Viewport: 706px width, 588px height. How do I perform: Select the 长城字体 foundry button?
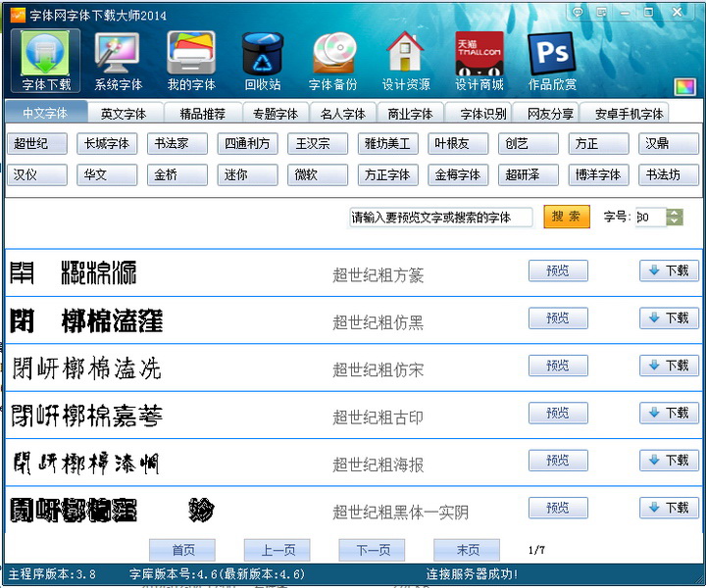pos(107,143)
